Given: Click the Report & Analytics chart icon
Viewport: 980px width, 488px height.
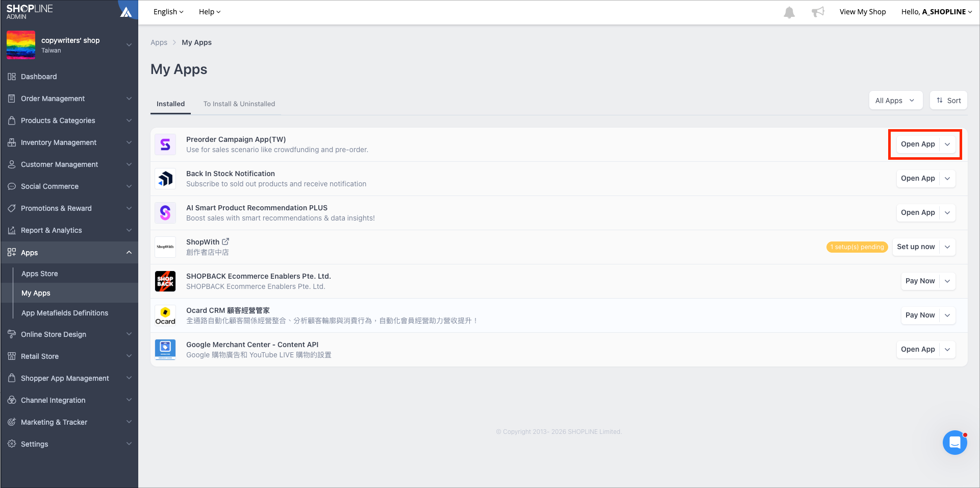Looking at the screenshot, I should pos(12,230).
